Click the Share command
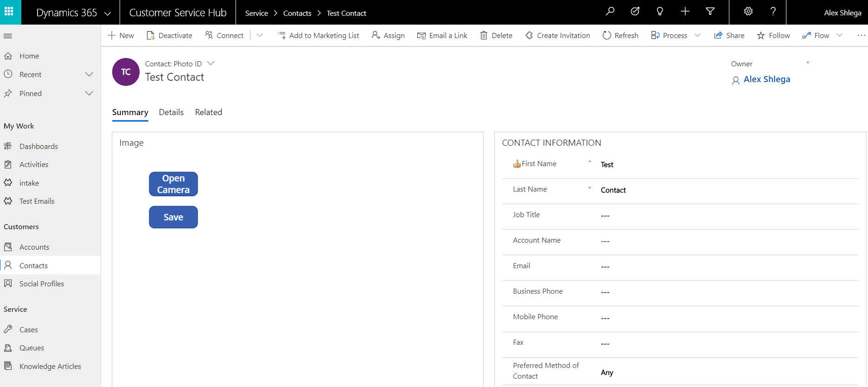Viewport: 868px width, 387px height. (729, 35)
